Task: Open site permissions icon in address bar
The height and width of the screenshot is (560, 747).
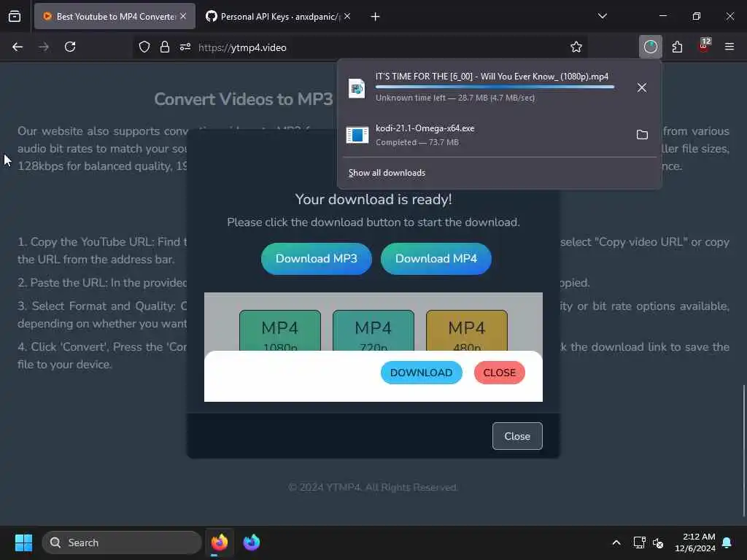Action: [185, 47]
